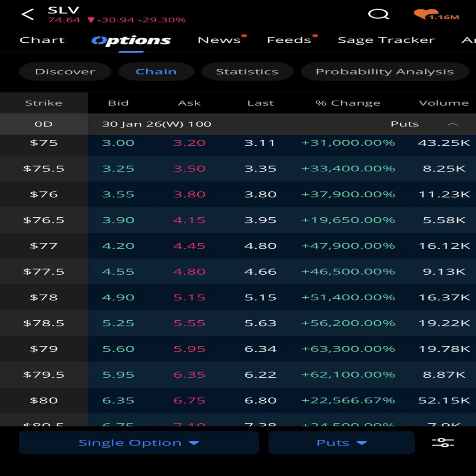476x476 pixels.
Task: Tap the 3.20 ask price
Action: pos(189,143)
